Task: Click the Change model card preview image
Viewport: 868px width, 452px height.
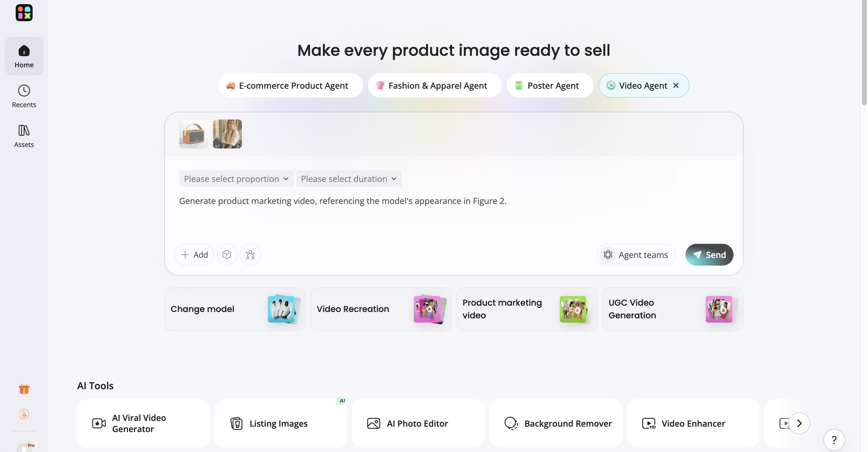Action: click(284, 309)
